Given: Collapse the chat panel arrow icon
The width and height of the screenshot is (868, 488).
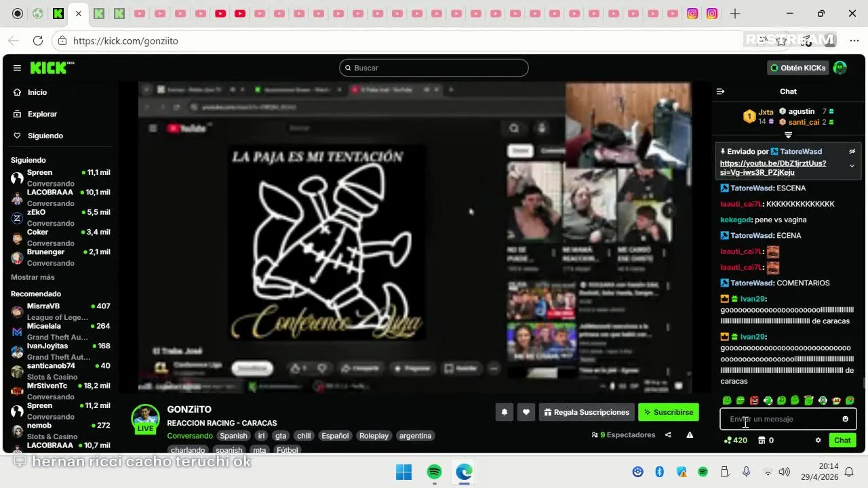Looking at the screenshot, I should [x=720, y=91].
